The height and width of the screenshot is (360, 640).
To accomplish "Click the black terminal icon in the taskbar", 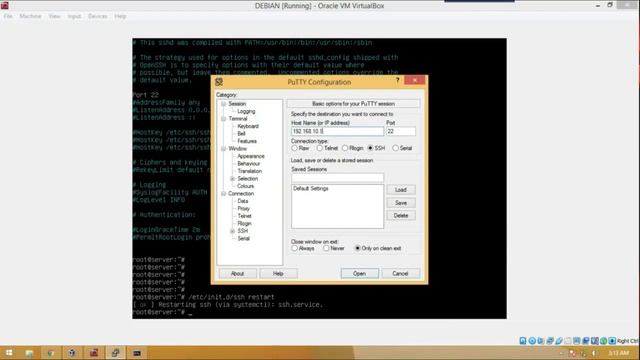I will pos(137,353).
